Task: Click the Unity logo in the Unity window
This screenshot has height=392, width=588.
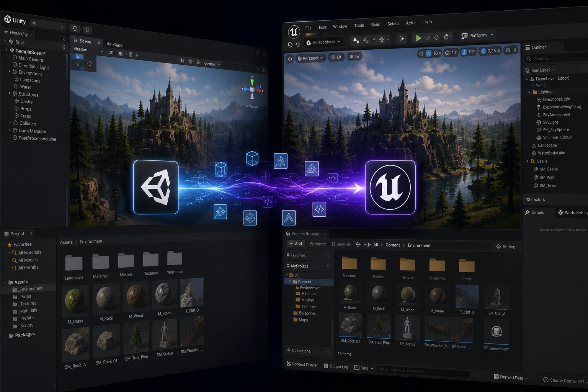Action: [7, 19]
